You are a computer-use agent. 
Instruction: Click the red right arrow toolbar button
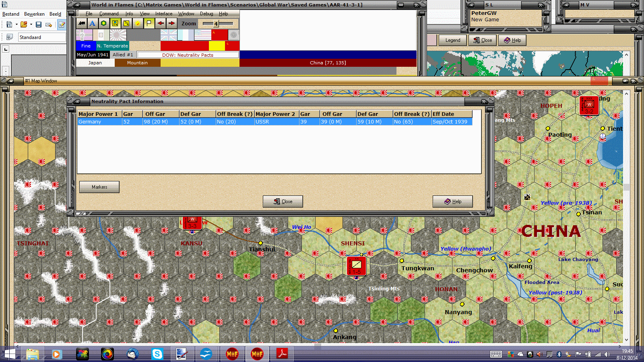[x=171, y=23]
